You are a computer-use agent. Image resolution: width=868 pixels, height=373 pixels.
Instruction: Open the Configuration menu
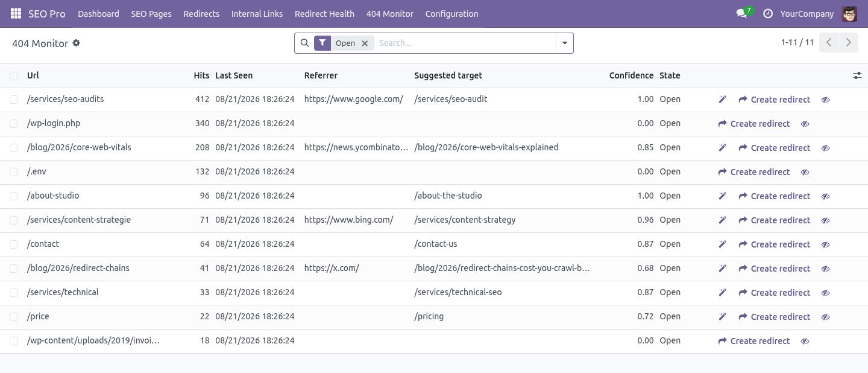tap(451, 13)
